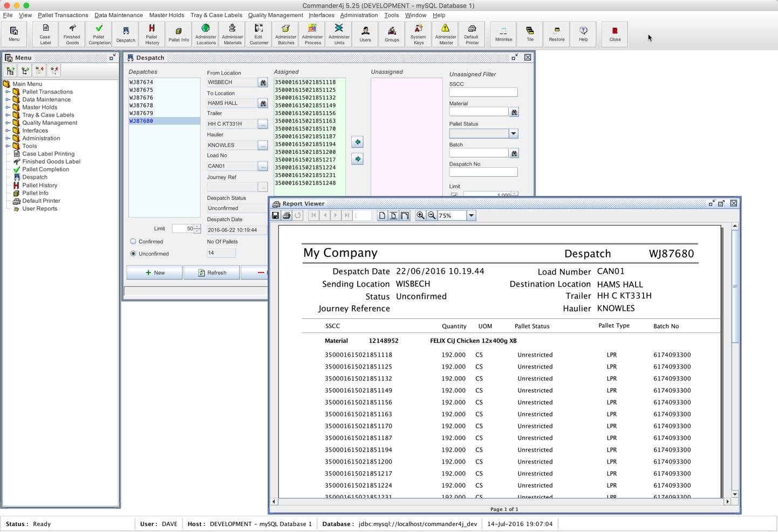Refresh the despatches list
This screenshot has width=778, height=532.
[212, 272]
